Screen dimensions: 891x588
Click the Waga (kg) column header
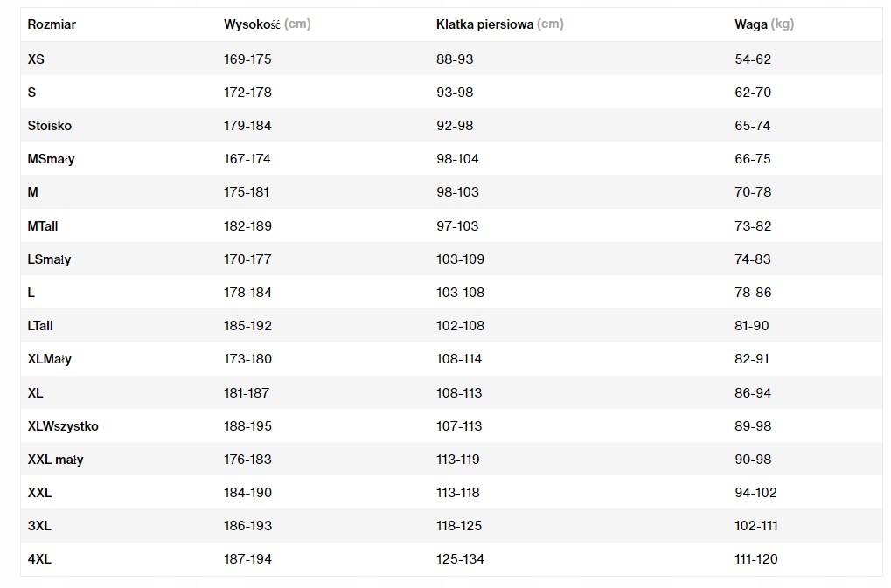pos(764,24)
